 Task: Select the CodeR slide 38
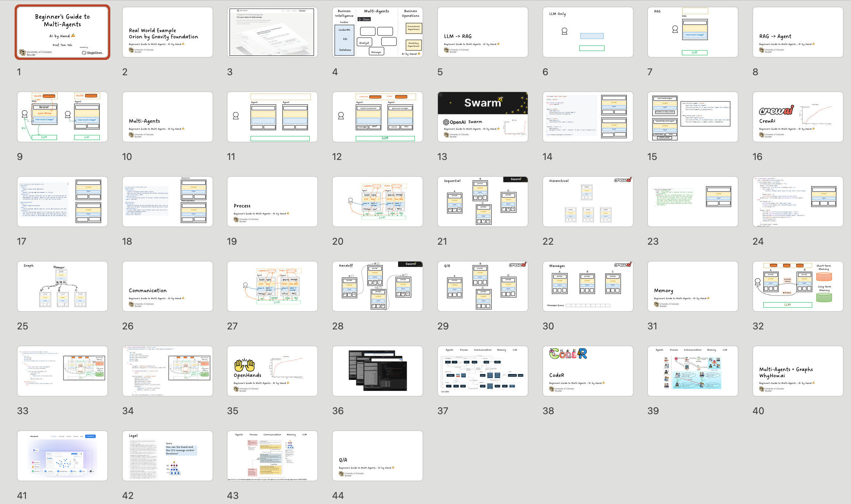588,371
